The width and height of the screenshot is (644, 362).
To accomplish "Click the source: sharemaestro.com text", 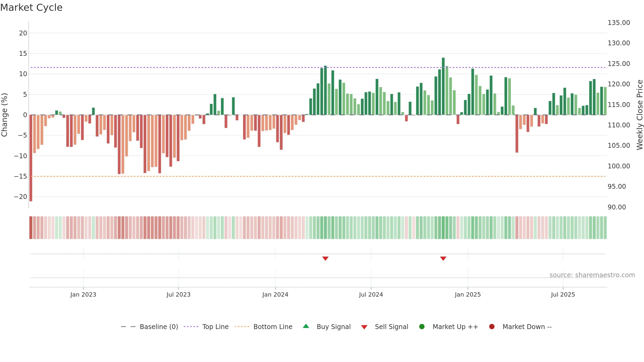I will point(592,275).
